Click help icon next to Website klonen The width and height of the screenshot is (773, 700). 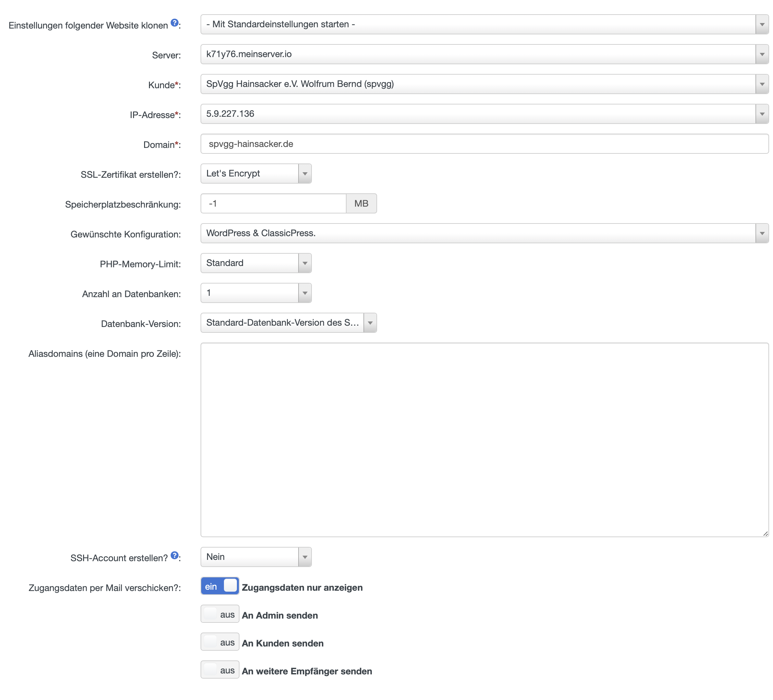(x=175, y=23)
